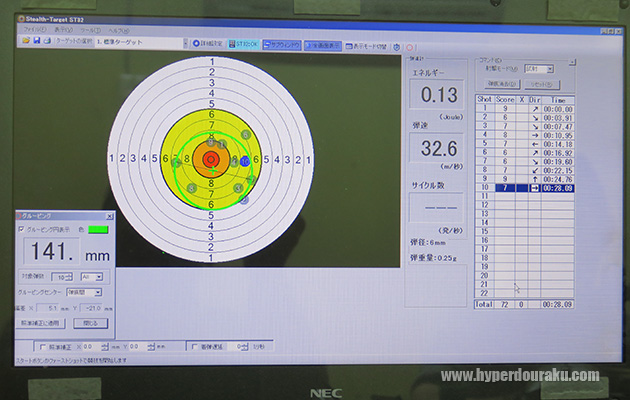Click the 閉じる button in grouping panel

(x=90, y=323)
